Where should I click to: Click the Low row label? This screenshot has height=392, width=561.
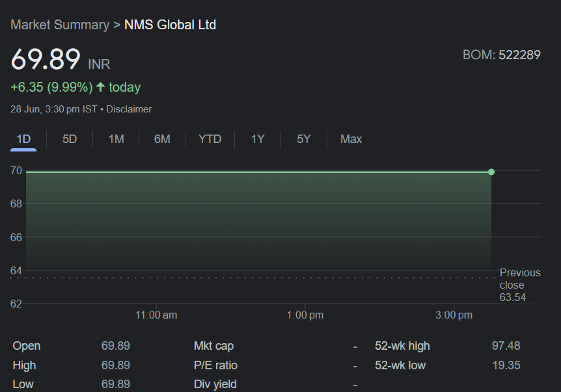(x=23, y=384)
